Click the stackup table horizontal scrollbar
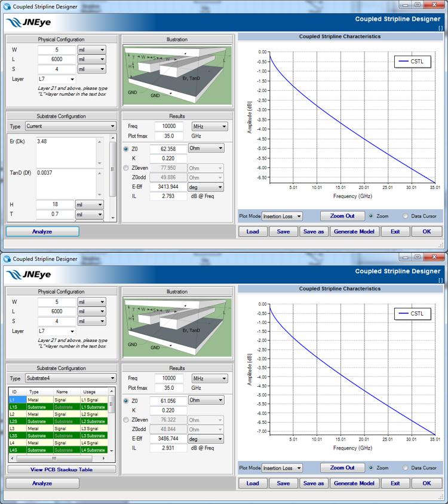Image resolution: width=448 pixels, height=504 pixels. tap(58, 459)
